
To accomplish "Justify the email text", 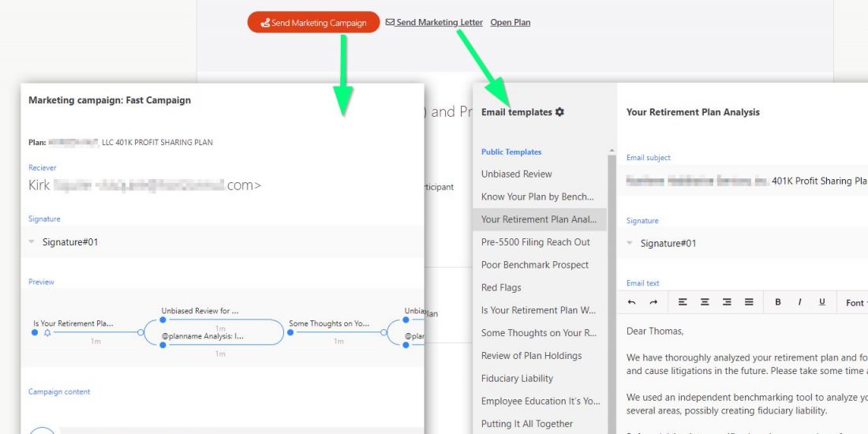I will point(749,302).
